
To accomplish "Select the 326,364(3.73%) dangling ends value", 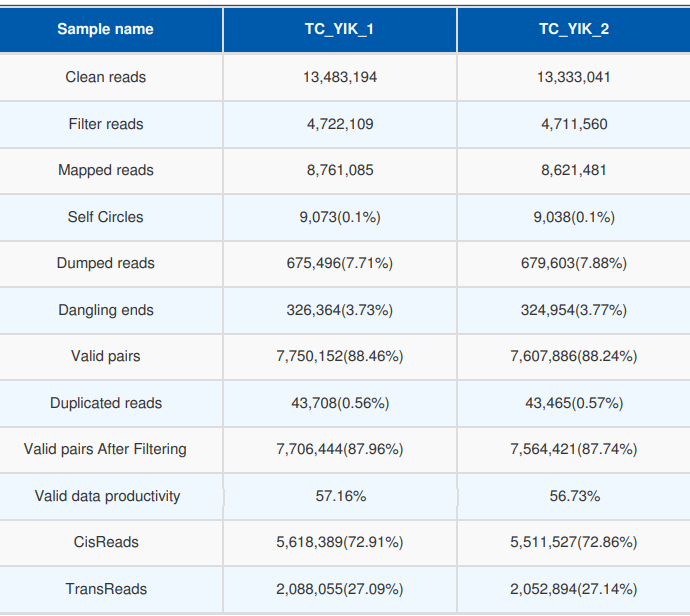I will tap(339, 310).
